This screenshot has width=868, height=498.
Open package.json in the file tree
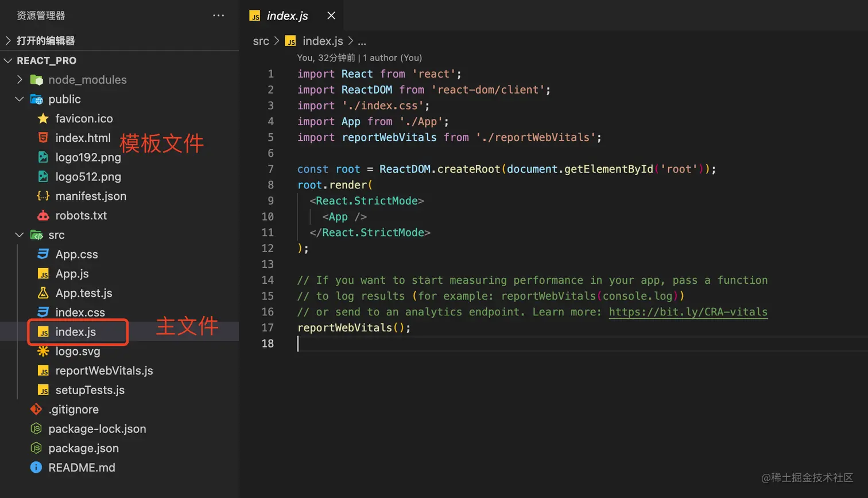pyautogui.click(x=83, y=449)
